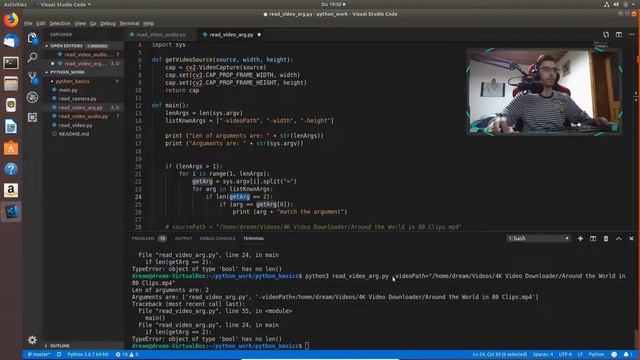Open the View menu
This screenshot has width=640, height=360.
tap(80, 23)
